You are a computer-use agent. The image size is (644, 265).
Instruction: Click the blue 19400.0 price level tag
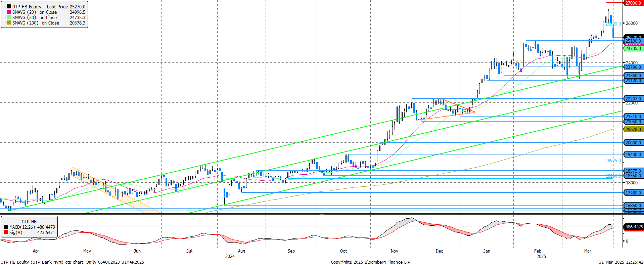tap(633, 154)
